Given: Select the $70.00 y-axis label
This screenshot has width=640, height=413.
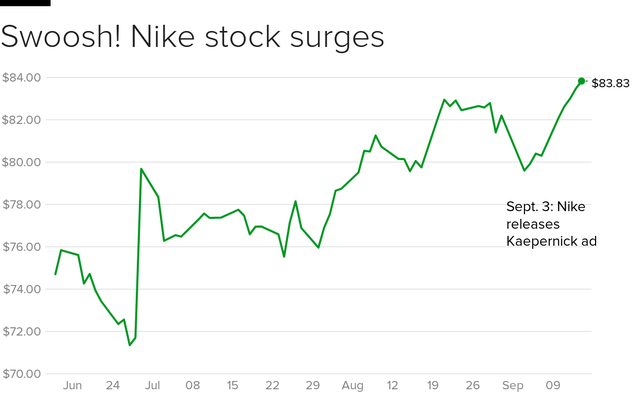Looking at the screenshot, I should [21, 374].
